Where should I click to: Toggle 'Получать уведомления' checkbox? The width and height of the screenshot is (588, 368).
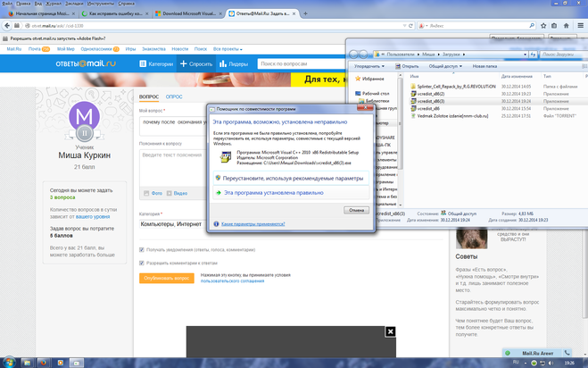pos(141,250)
